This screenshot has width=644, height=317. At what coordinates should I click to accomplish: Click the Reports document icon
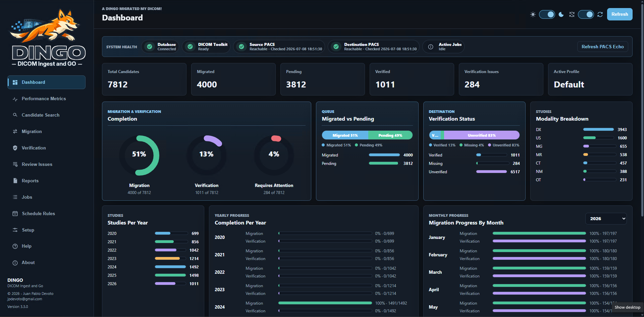[15, 181]
